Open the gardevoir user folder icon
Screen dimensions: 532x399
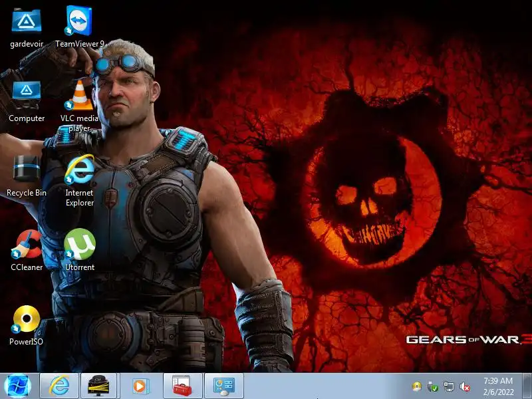coord(27,21)
